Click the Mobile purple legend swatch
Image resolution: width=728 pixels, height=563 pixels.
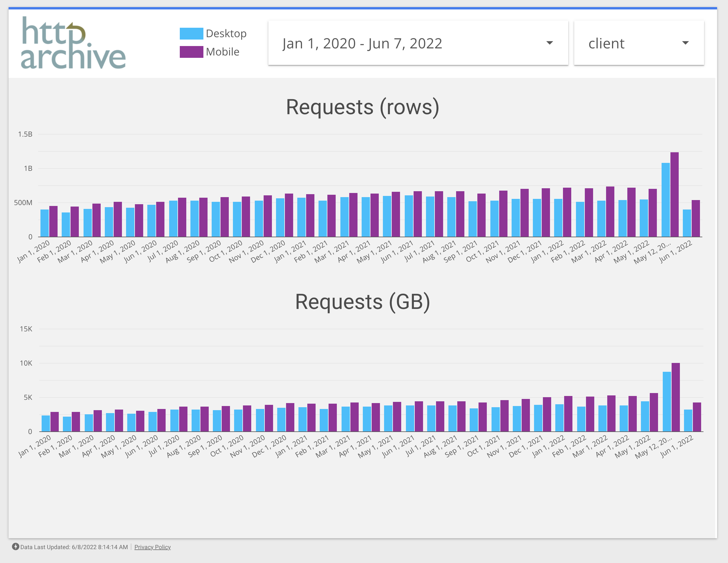coord(191,52)
